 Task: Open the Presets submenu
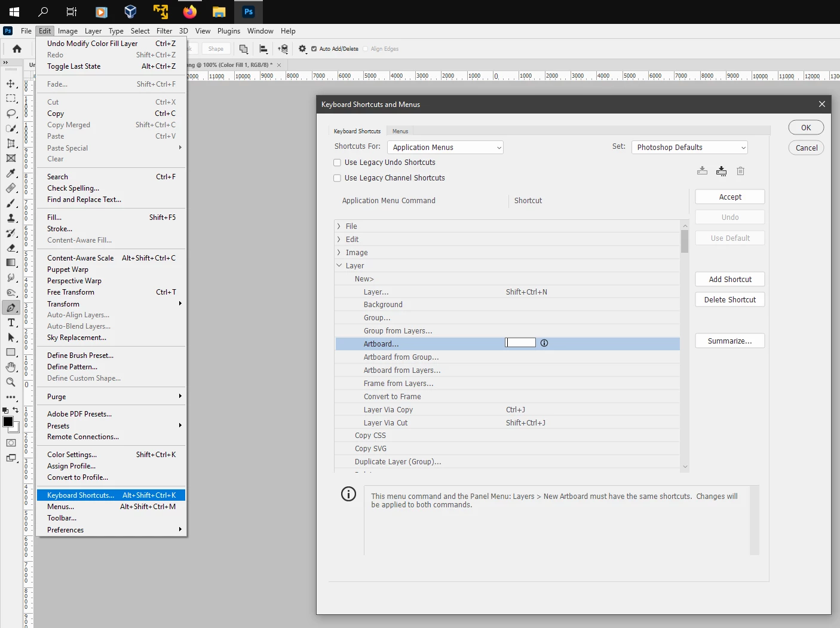click(x=111, y=426)
